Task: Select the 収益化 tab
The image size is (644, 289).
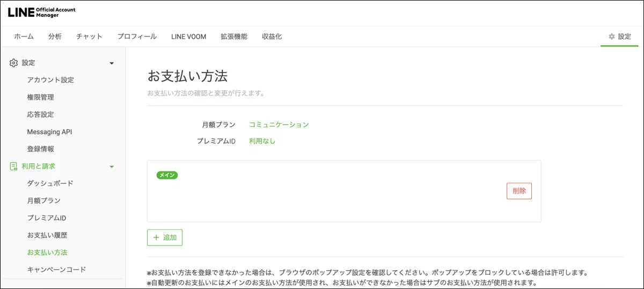Action: (272, 37)
